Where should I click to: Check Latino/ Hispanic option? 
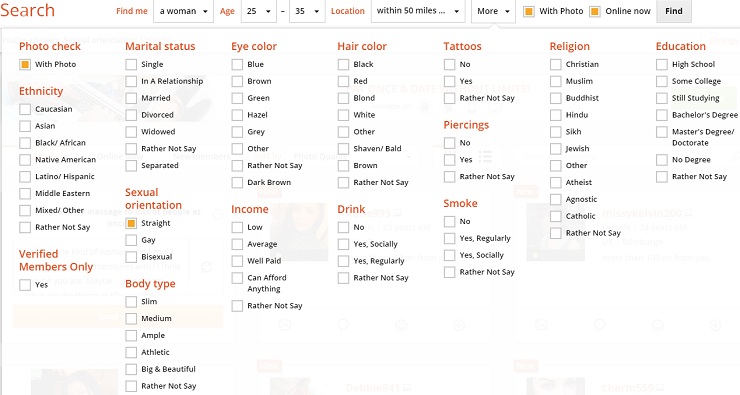pyautogui.click(x=25, y=176)
